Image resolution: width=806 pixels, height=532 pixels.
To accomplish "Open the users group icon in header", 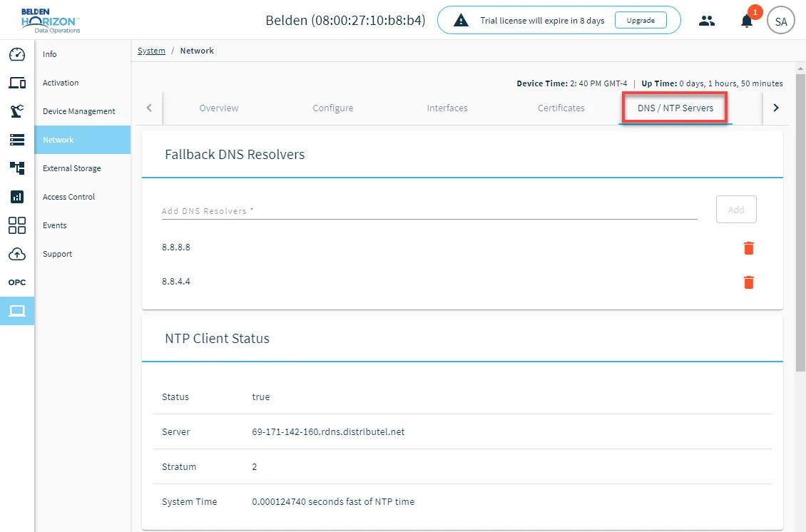I will pos(707,21).
